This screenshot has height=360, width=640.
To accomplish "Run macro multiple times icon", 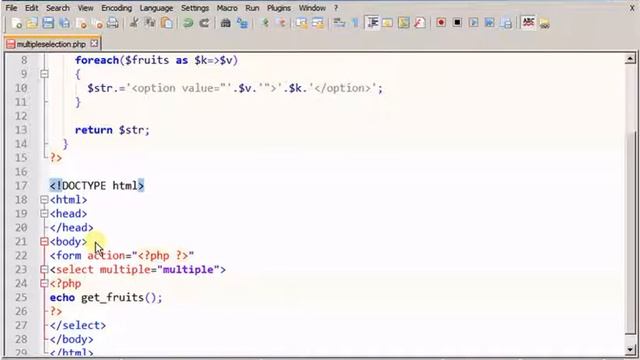I will 489,22.
